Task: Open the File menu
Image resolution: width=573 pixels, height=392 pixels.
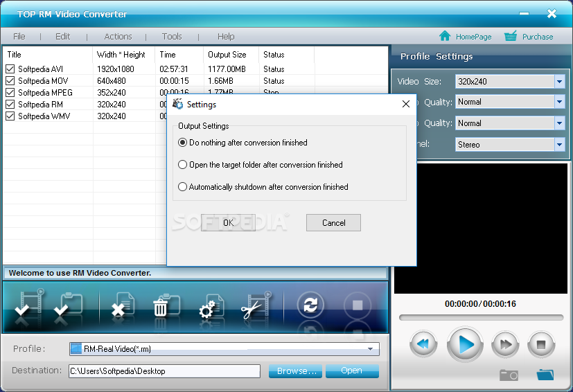Action: point(19,37)
